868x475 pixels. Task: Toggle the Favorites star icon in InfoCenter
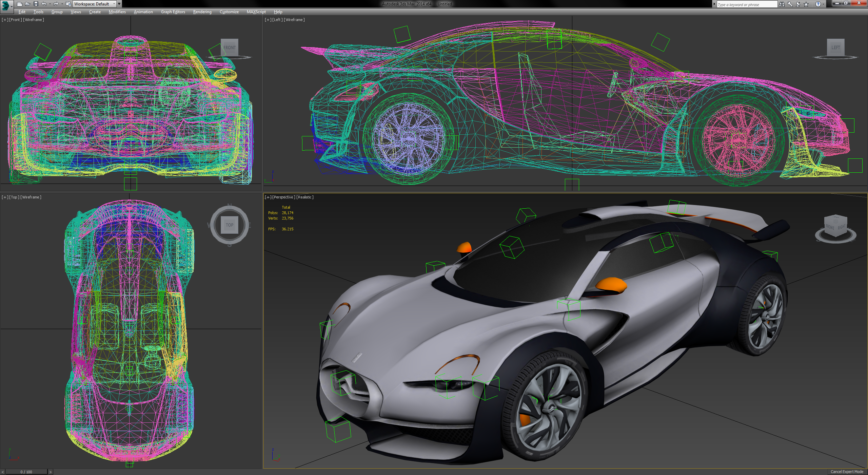[806, 4]
